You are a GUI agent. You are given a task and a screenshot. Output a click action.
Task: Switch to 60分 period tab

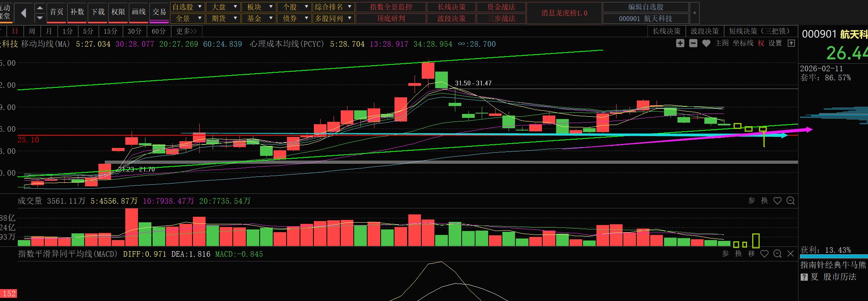coord(159,31)
